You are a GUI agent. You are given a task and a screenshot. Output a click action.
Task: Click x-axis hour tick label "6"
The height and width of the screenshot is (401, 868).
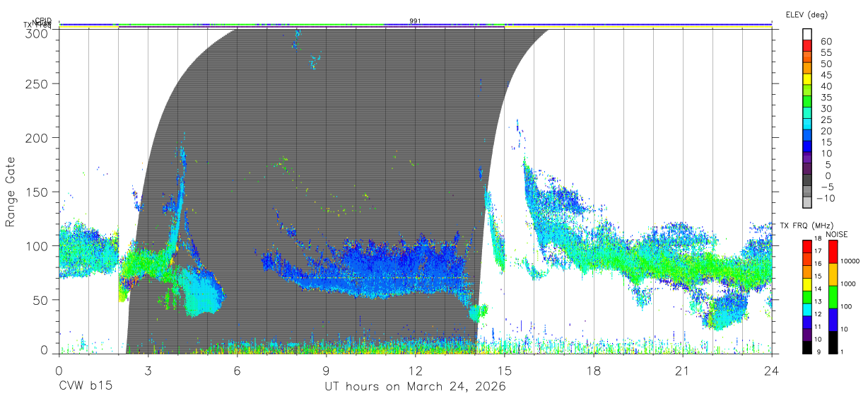(x=237, y=371)
